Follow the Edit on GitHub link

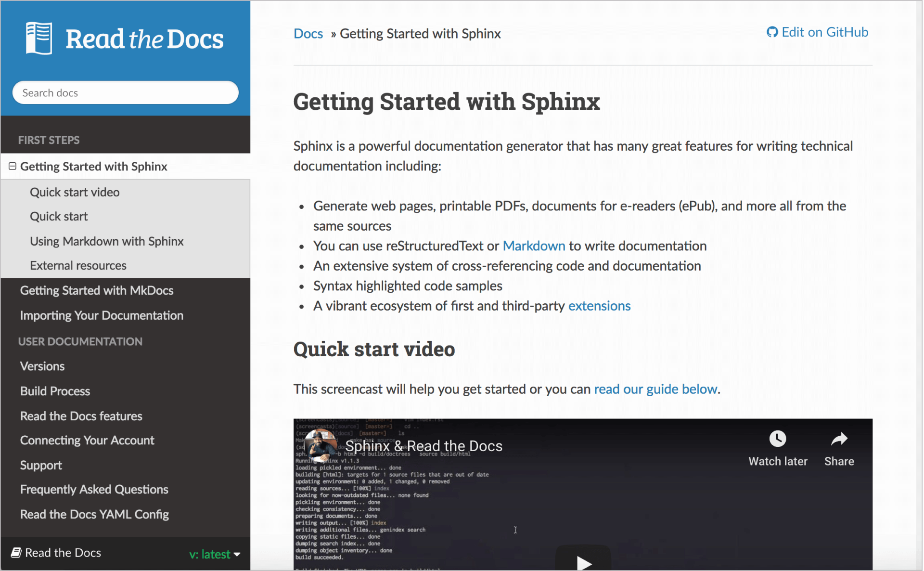point(817,32)
